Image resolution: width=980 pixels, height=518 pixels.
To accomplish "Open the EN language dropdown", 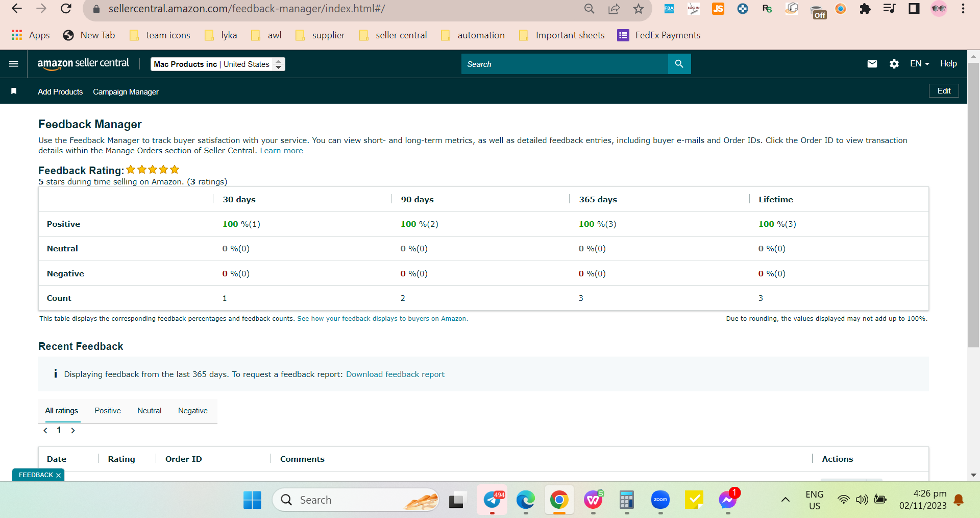I will (x=919, y=64).
